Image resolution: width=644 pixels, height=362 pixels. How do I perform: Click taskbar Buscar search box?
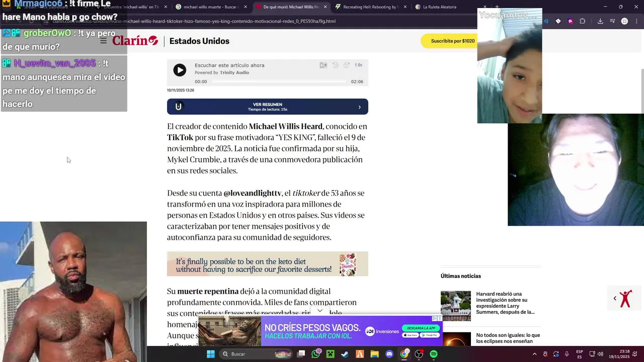click(257, 354)
